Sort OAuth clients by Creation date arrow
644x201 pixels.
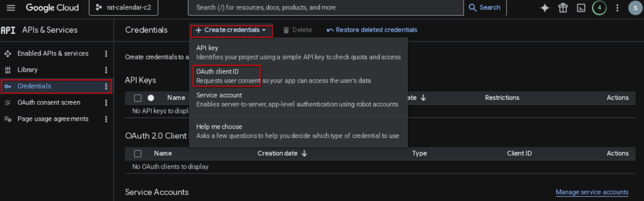[304, 153]
